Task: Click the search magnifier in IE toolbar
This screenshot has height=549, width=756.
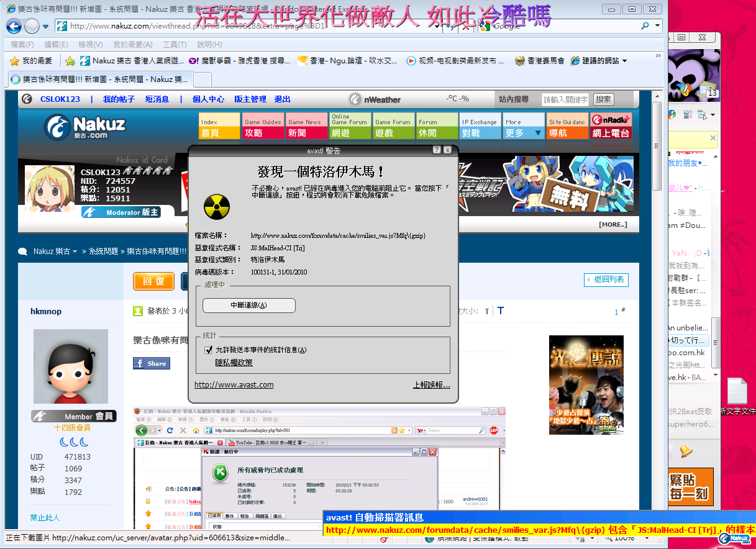Action: coord(644,25)
